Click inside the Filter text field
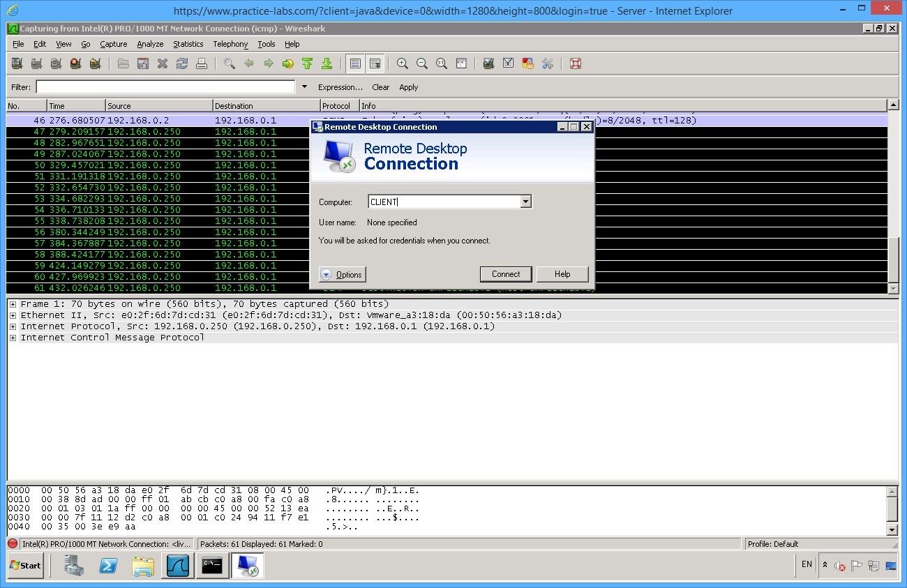 click(x=165, y=87)
